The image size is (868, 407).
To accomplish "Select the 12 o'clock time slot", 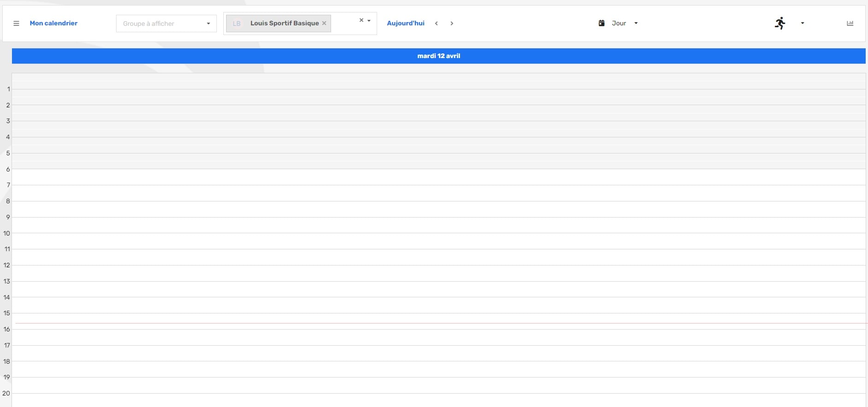I will (439, 273).
